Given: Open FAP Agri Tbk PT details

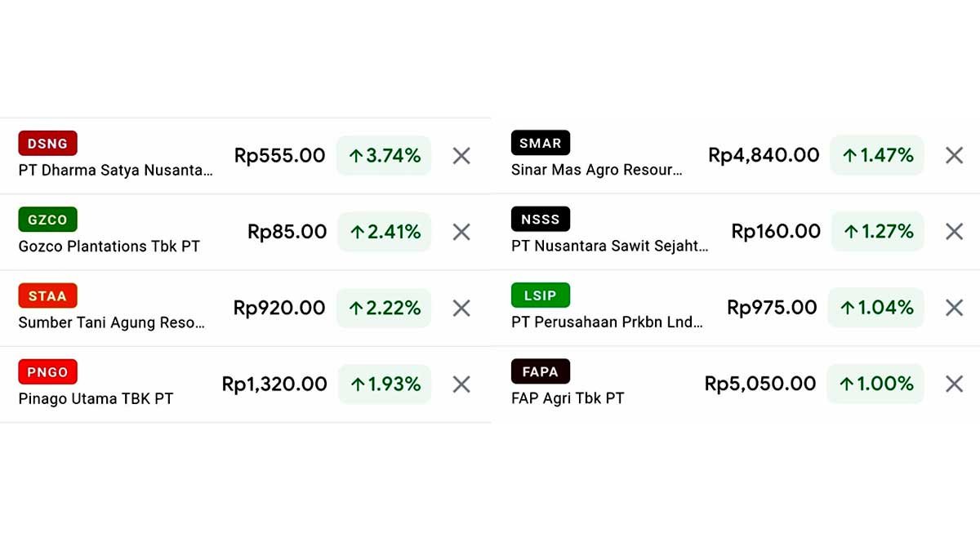Looking at the screenshot, I should point(568,399).
